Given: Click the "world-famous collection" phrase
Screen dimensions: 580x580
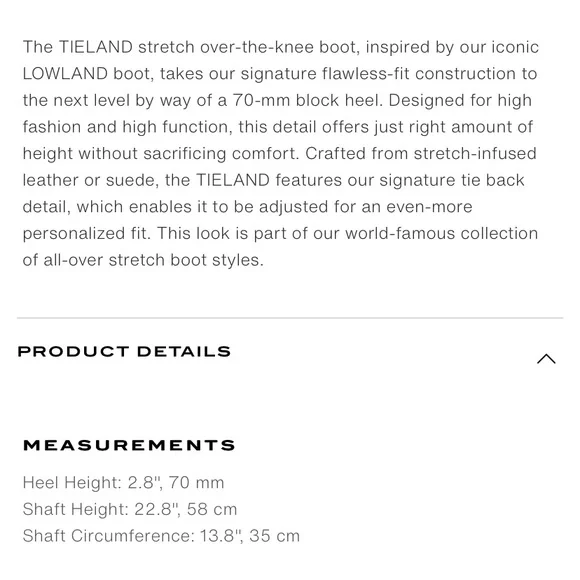Looking at the screenshot, I should coord(442,233).
